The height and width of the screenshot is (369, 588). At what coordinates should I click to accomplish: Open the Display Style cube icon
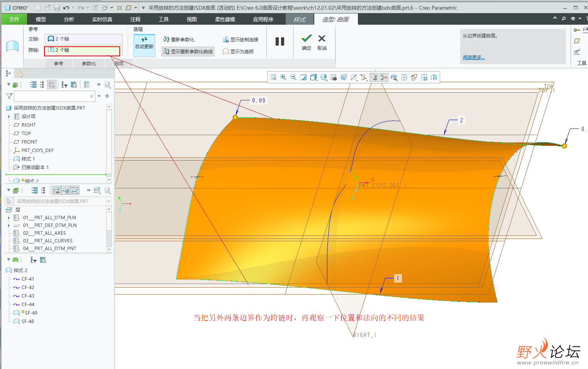[313, 77]
